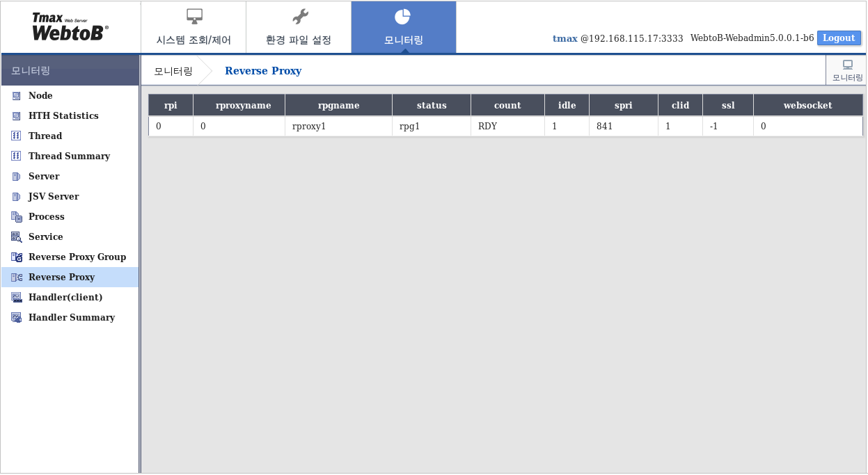Open the Process monitoring icon
The height and width of the screenshot is (475, 868).
coord(16,216)
